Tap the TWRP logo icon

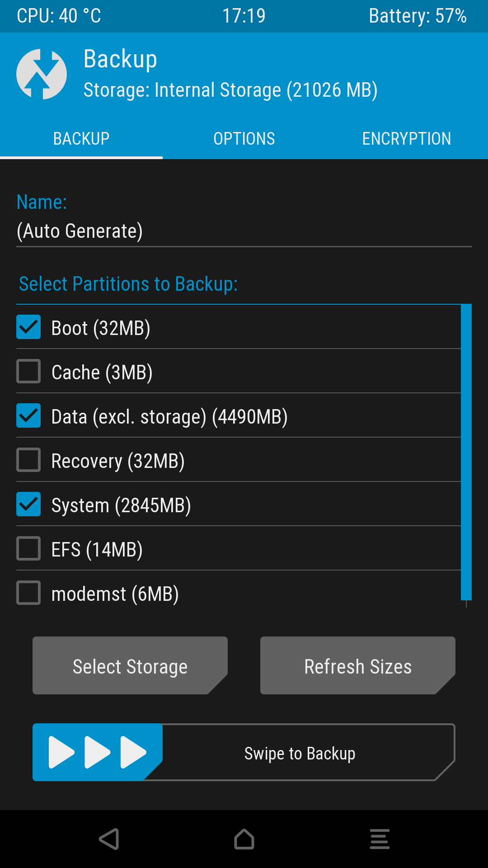pos(42,74)
